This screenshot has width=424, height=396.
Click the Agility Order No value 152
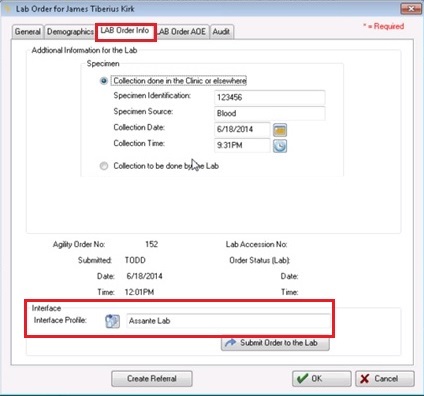(152, 244)
